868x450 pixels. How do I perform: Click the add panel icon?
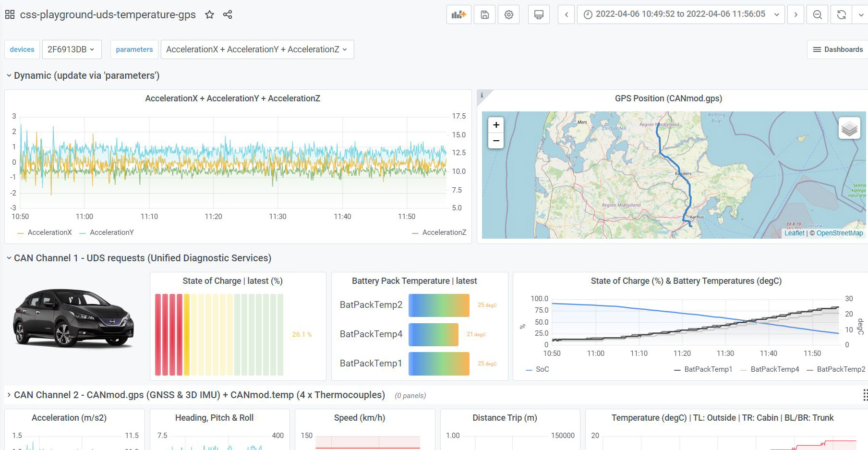458,14
